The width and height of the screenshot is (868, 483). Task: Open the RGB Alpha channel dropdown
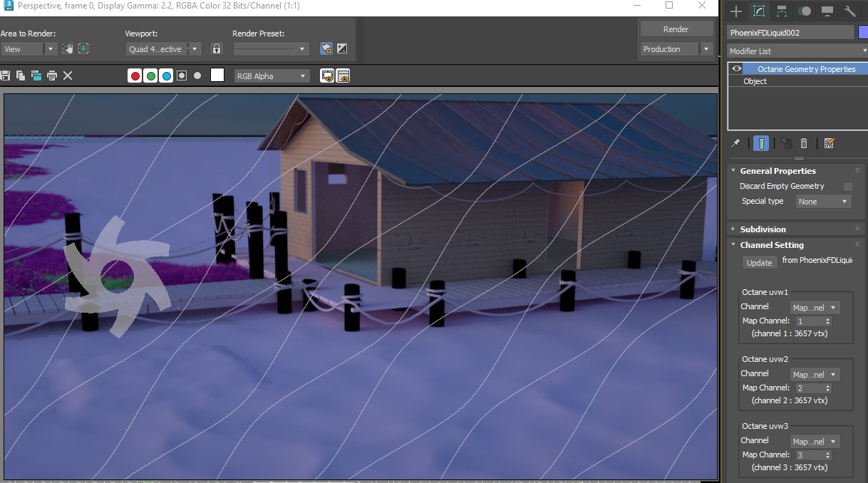point(272,76)
